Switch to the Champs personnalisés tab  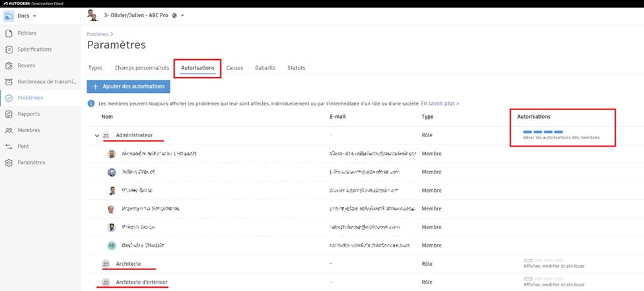tap(142, 68)
